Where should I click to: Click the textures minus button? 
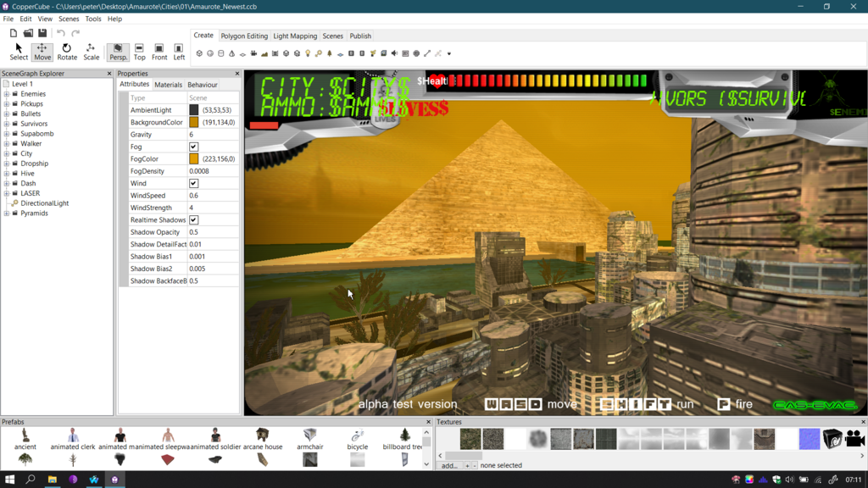(x=475, y=465)
